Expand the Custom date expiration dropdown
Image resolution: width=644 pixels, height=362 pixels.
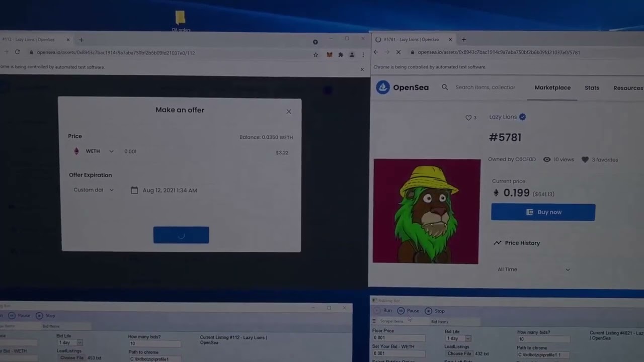pyautogui.click(x=94, y=190)
